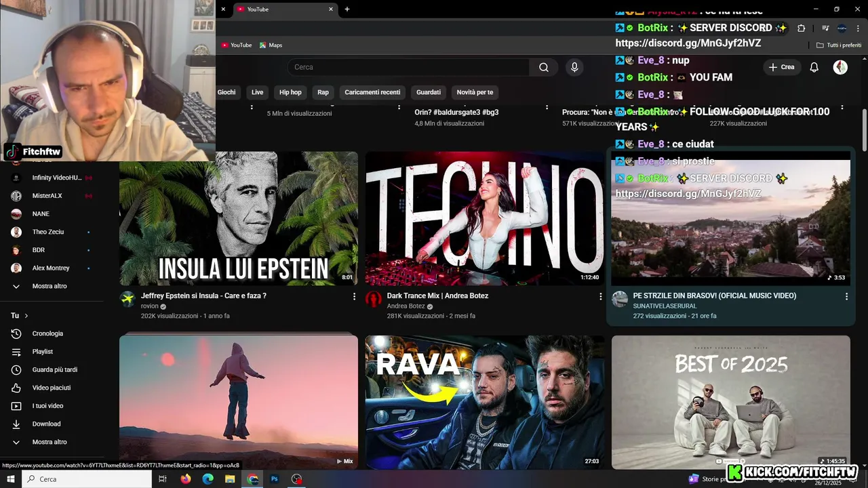Play the TECHNO DJ thumbnail video

pyautogui.click(x=485, y=218)
